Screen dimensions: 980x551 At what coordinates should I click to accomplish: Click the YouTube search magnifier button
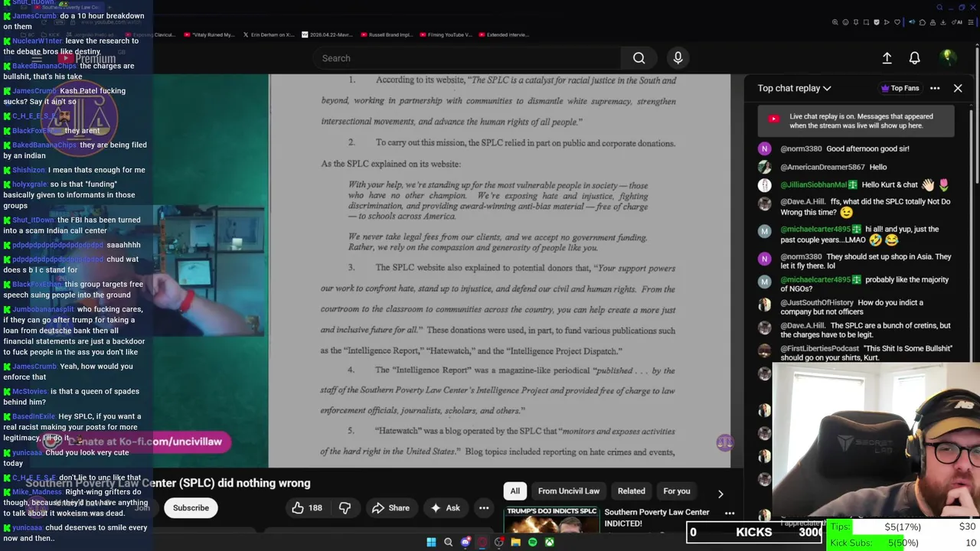tap(639, 58)
